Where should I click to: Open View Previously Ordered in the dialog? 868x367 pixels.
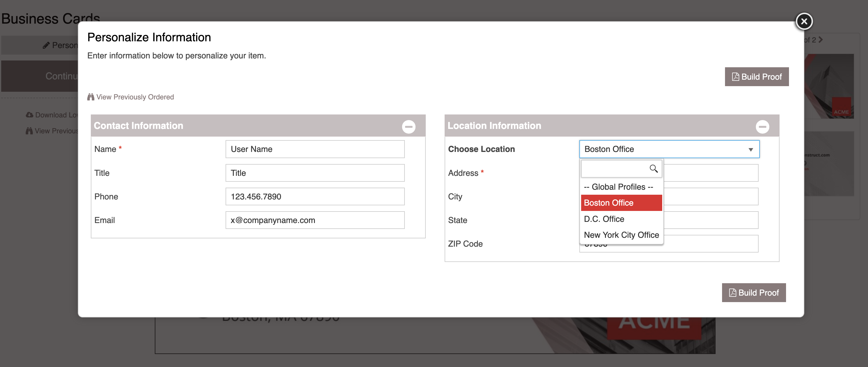tap(130, 97)
